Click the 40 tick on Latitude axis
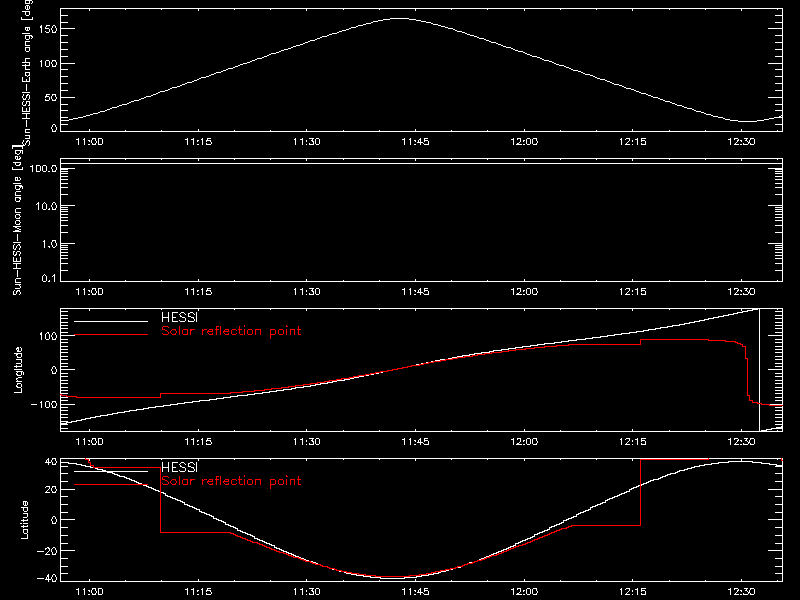 pyautogui.click(x=51, y=462)
